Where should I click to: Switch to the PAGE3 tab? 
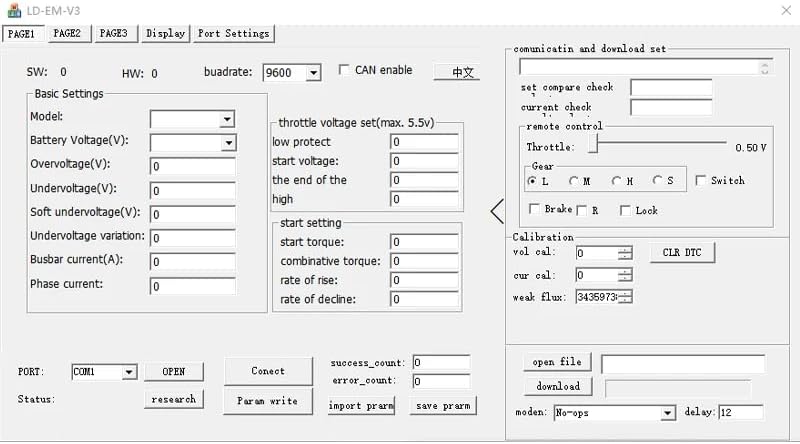[114, 34]
